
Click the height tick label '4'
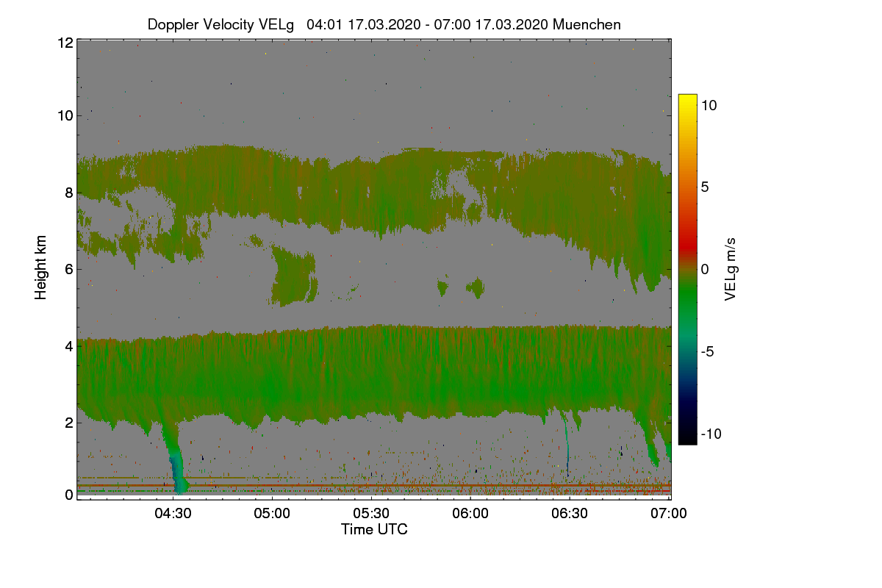(x=68, y=345)
